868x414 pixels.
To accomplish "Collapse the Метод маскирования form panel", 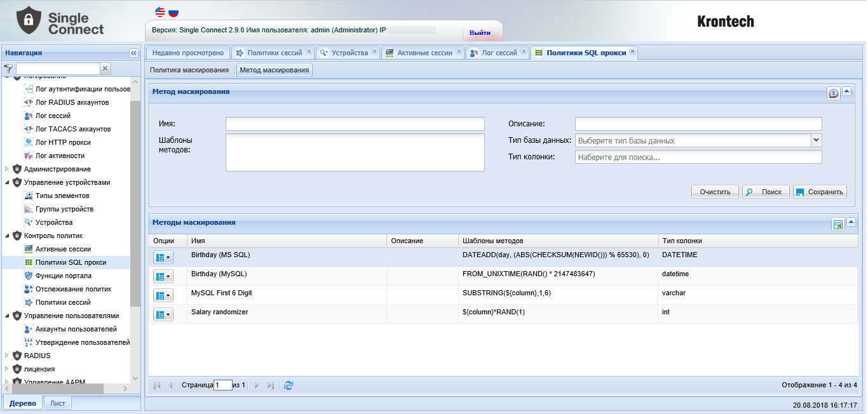I will pos(848,91).
